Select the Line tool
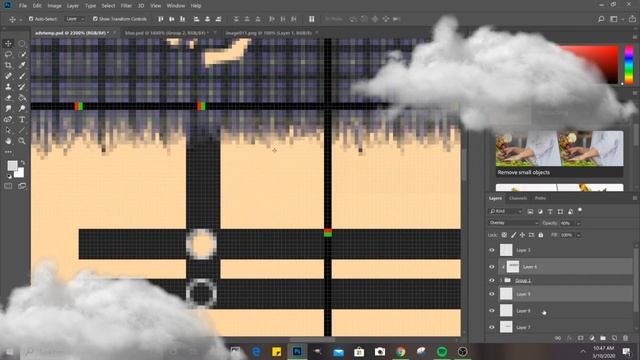The height and width of the screenshot is (360, 640). coord(22,131)
